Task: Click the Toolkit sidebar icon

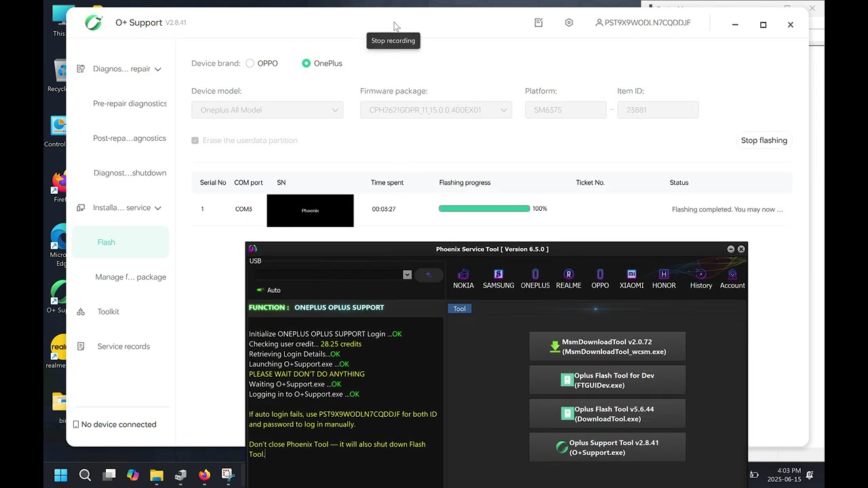Action: click(x=81, y=312)
